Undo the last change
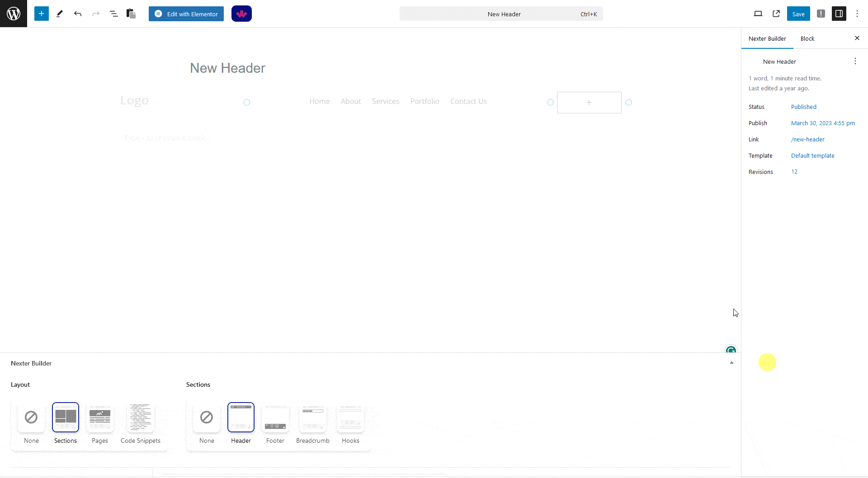 point(78,14)
